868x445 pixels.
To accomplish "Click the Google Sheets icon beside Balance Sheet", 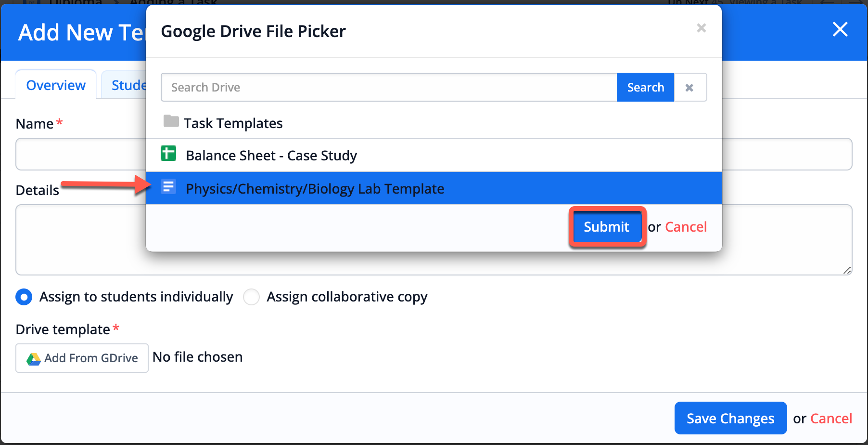I will pyautogui.click(x=168, y=154).
